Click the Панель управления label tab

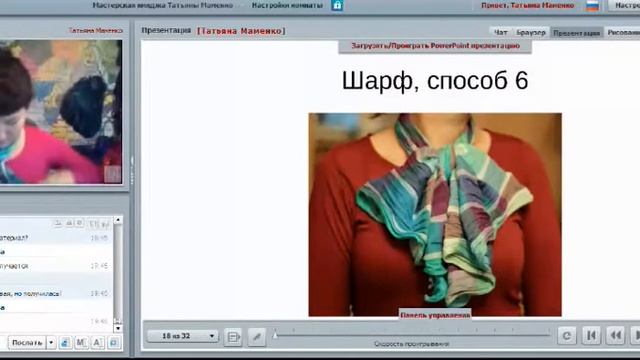click(435, 315)
